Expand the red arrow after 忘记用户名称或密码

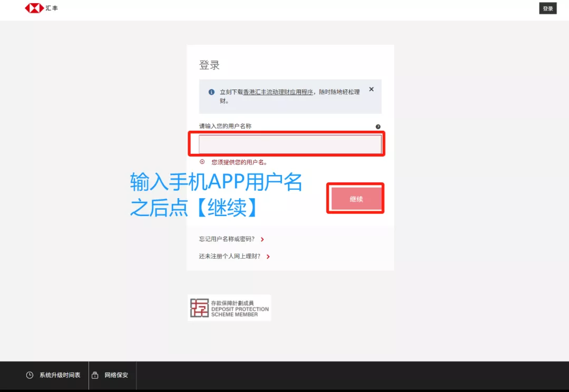[x=262, y=239]
